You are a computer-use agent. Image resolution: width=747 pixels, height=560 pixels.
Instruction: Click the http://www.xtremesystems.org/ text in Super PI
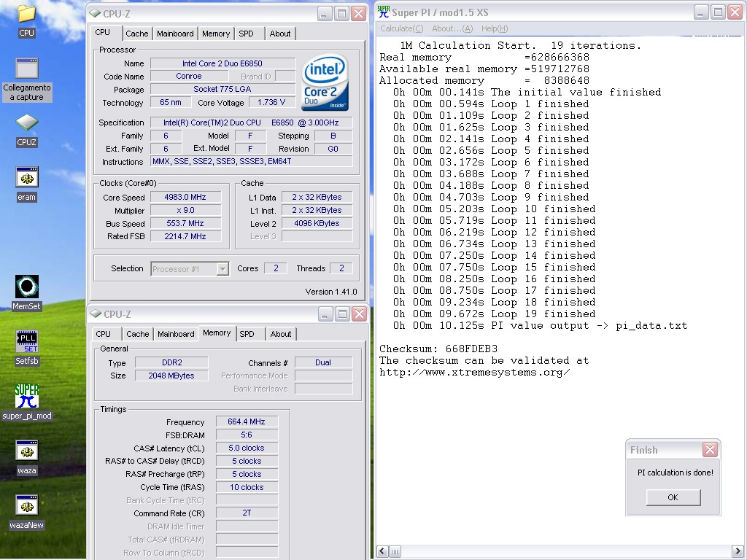pos(474,373)
